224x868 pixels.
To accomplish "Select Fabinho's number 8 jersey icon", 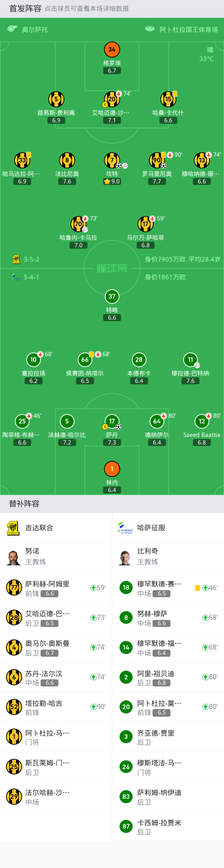I will point(67,160).
